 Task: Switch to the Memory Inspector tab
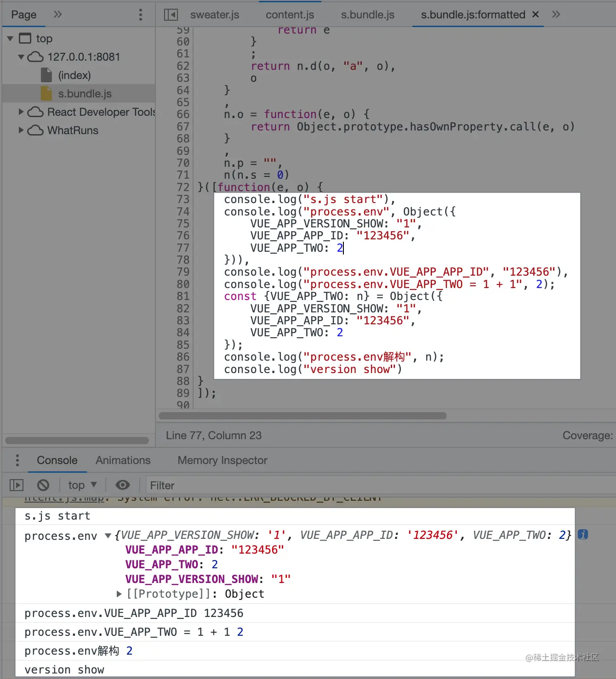pyautogui.click(x=222, y=460)
